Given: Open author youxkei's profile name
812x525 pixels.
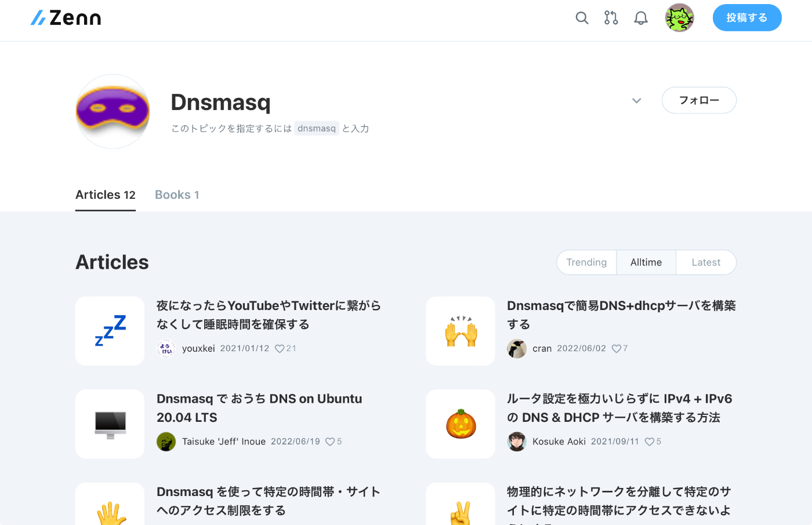Looking at the screenshot, I should 198,348.
